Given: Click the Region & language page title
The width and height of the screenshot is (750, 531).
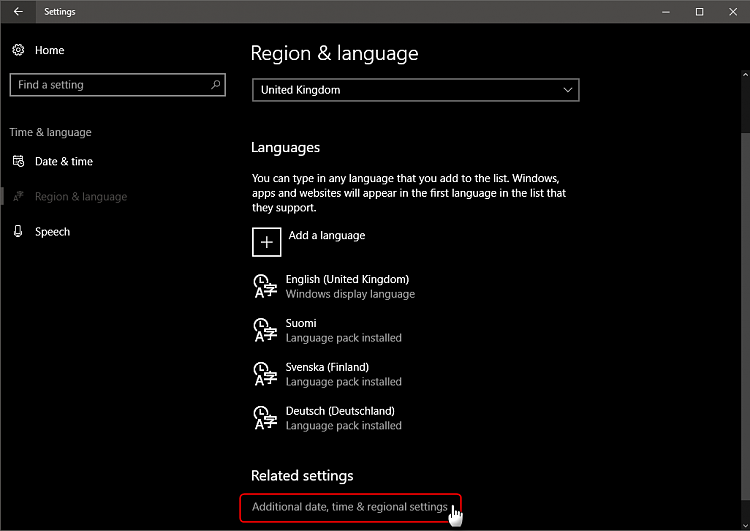Looking at the screenshot, I should [334, 53].
